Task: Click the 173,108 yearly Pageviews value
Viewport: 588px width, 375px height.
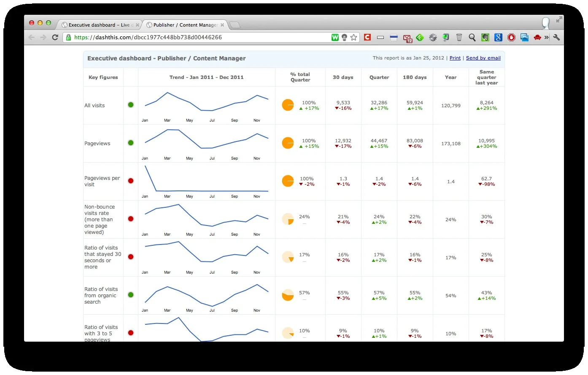Action: click(x=451, y=144)
